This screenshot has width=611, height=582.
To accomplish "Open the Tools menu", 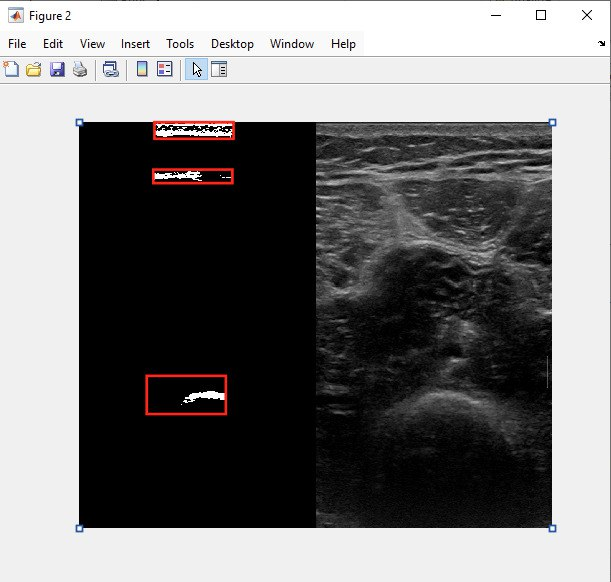I will [180, 44].
